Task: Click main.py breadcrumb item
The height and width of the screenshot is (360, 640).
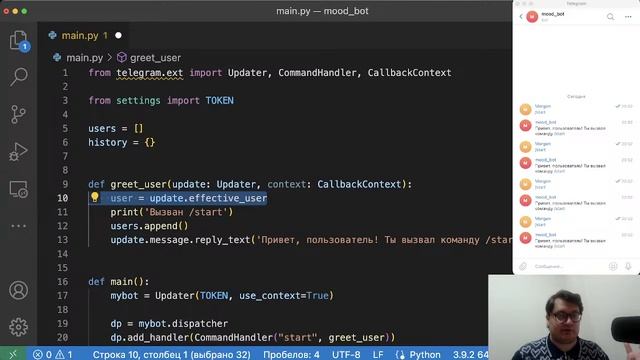Action: (84, 58)
